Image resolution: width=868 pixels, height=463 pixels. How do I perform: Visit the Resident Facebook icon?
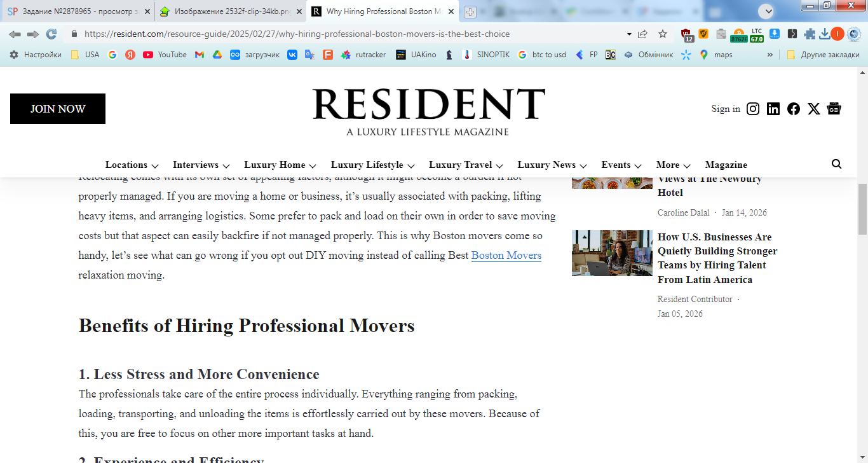[x=794, y=109]
